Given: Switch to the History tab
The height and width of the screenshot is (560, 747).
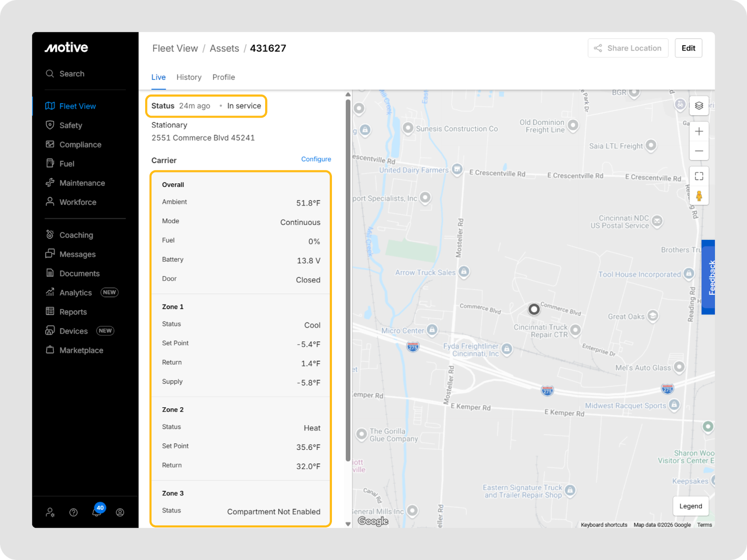Looking at the screenshot, I should point(189,77).
